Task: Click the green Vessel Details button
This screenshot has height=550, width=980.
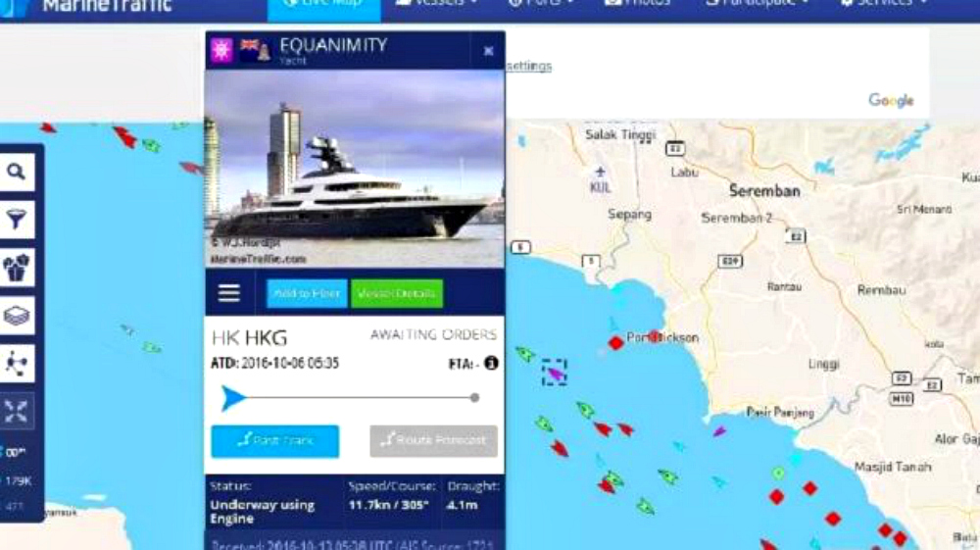Action: (x=397, y=293)
